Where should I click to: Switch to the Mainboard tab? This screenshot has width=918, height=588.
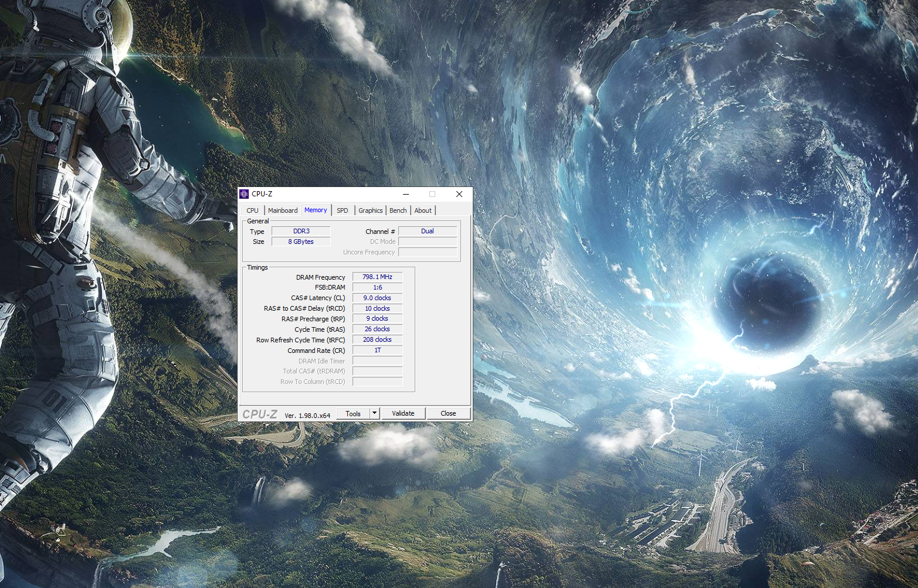[x=283, y=210]
